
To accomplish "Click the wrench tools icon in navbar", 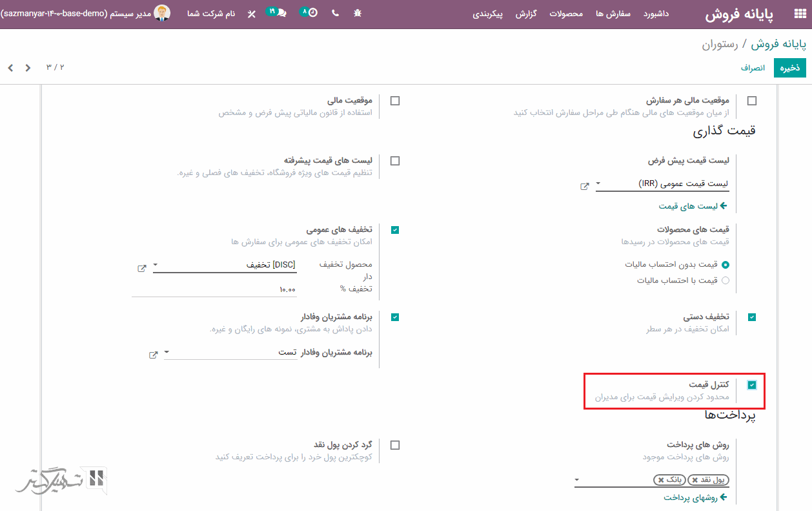I will click(x=251, y=14).
